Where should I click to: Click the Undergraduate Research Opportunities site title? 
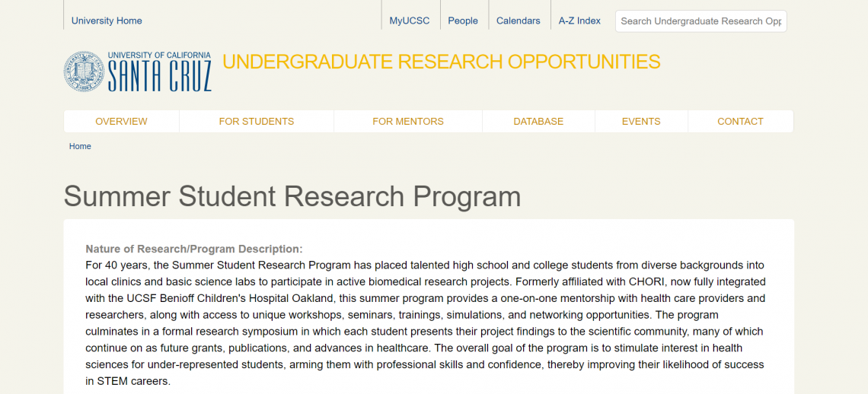pos(442,62)
